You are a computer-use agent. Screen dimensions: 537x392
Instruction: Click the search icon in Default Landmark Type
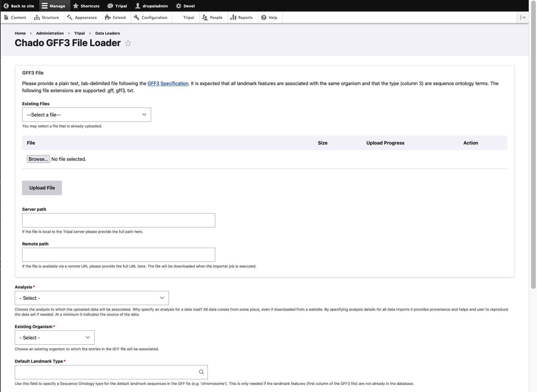point(201,372)
